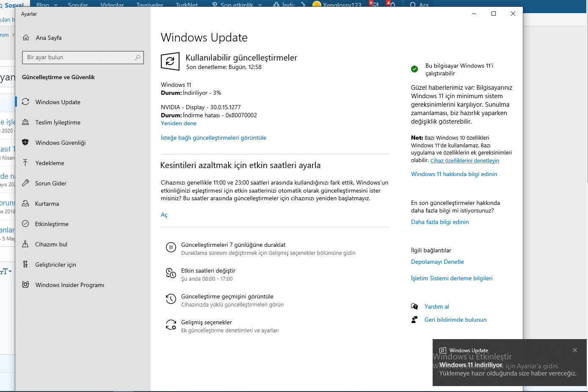Open İsteğe bağlı güncelleştirmeleri görüntüle link

(213, 138)
